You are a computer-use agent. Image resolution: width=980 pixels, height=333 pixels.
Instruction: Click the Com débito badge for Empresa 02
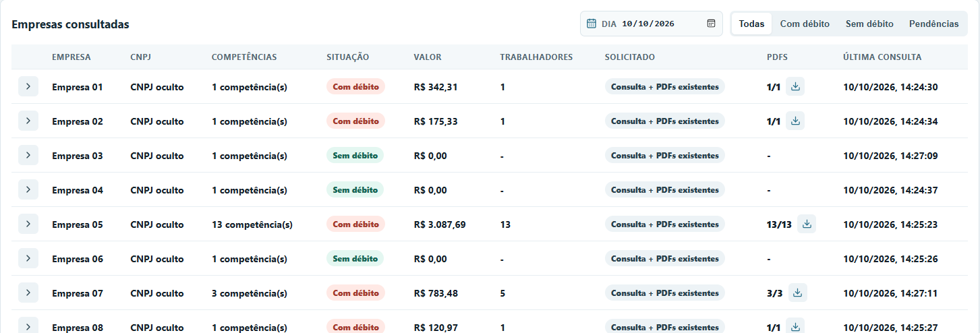tap(355, 121)
